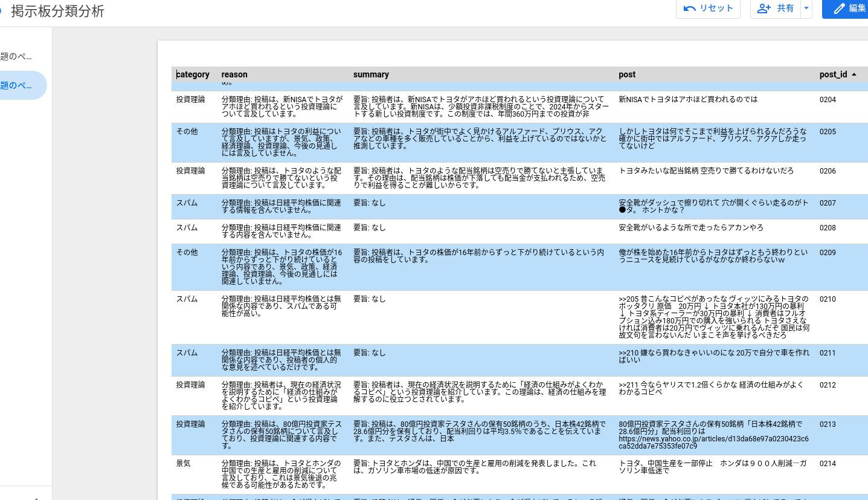Sort table by category column header
This screenshot has height=500, width=868.
pyautogui.click(x=193, y=74)
